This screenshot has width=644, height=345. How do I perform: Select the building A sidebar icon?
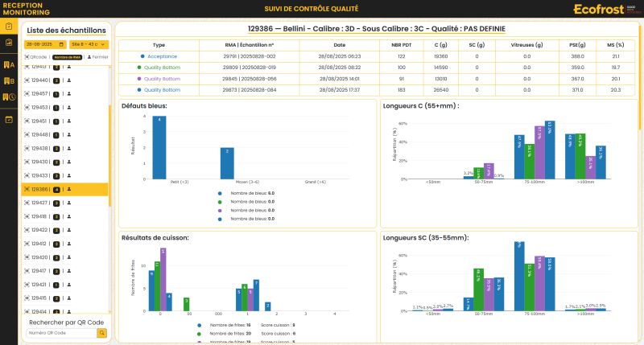click(9, 64)
